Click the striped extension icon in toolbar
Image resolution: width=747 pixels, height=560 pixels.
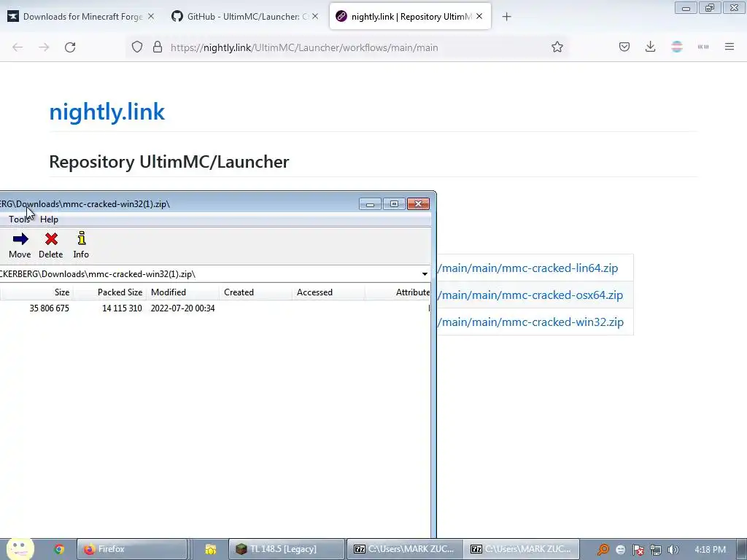click(x=677, y=47)
